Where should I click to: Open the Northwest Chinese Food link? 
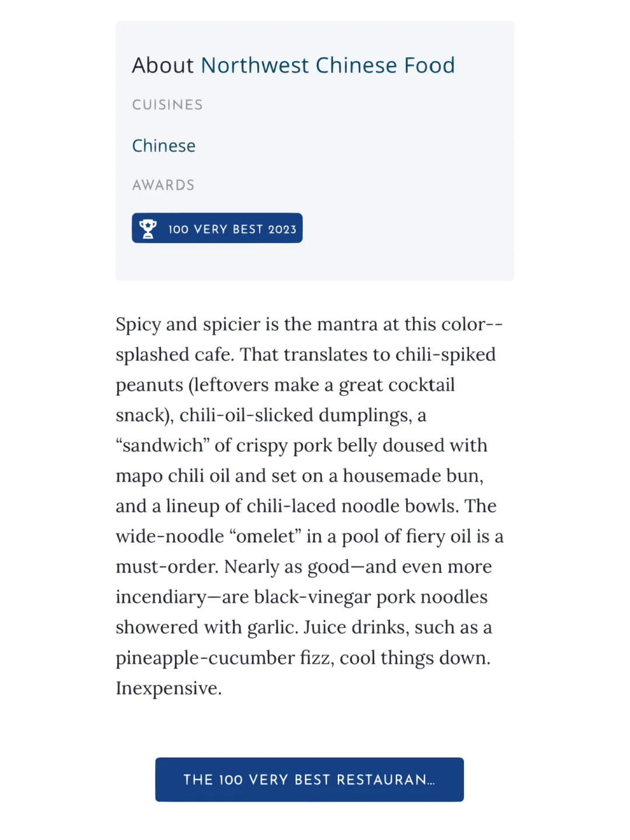coord(327,65)
